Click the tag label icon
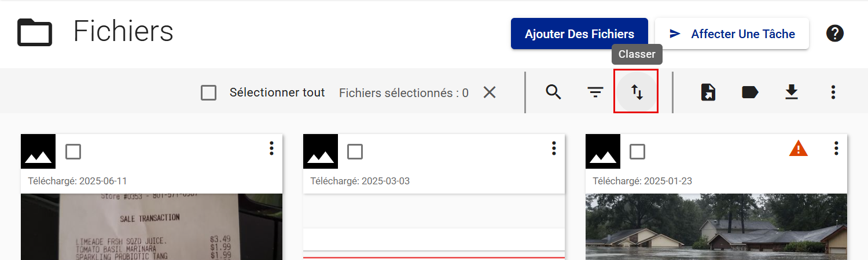This screenshot has width=868, height=260. click(x=750, y=92)
